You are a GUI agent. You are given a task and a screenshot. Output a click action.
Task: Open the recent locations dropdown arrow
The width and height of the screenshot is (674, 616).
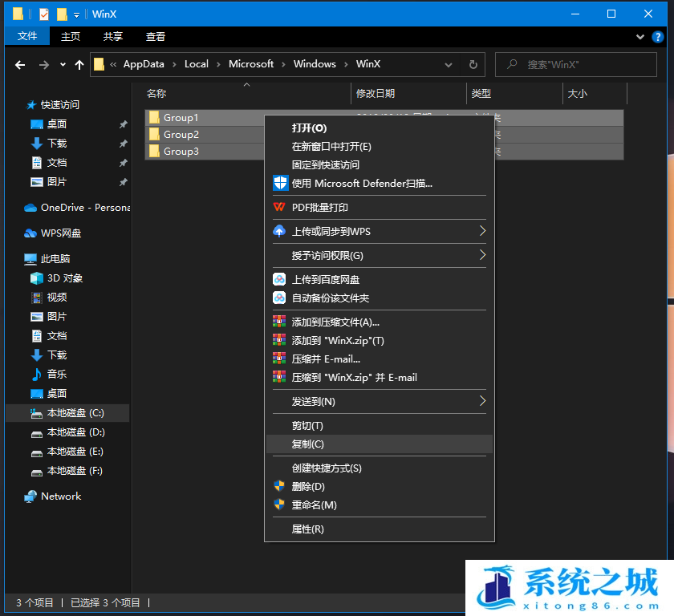pyautogui.click(x=63, y=65)
